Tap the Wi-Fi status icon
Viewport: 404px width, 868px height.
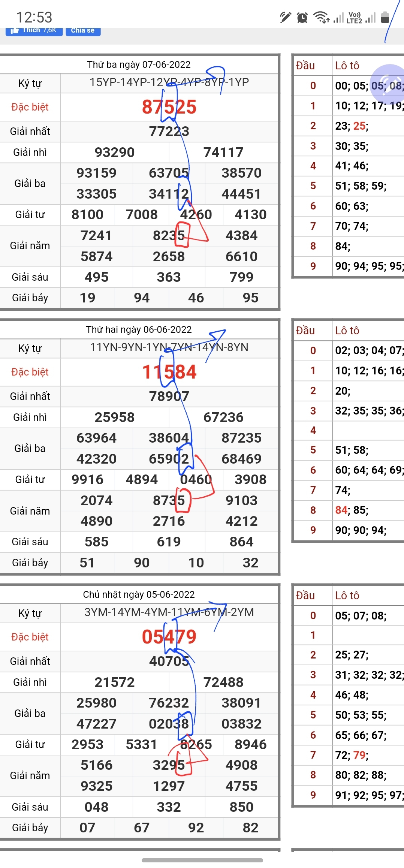pos(322,17)
